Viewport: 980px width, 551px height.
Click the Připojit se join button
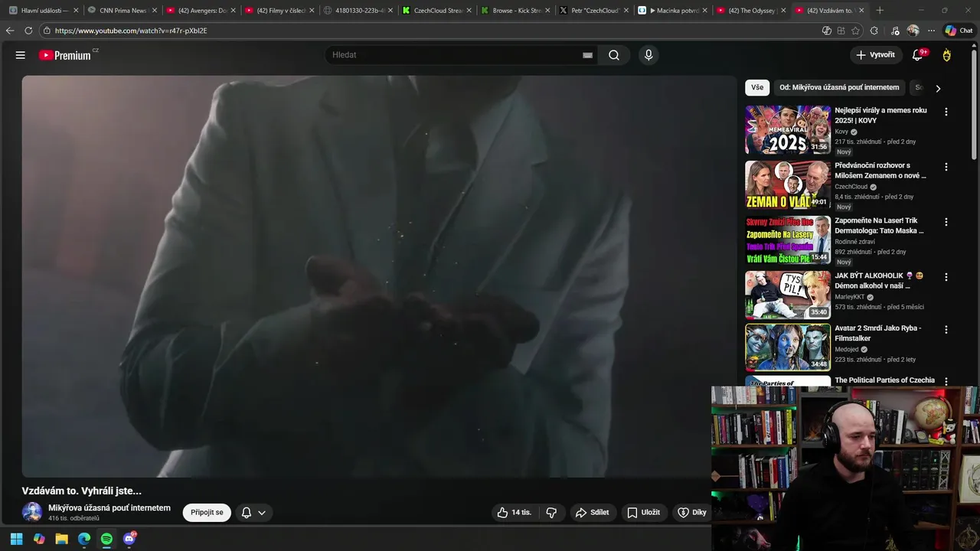207,513
